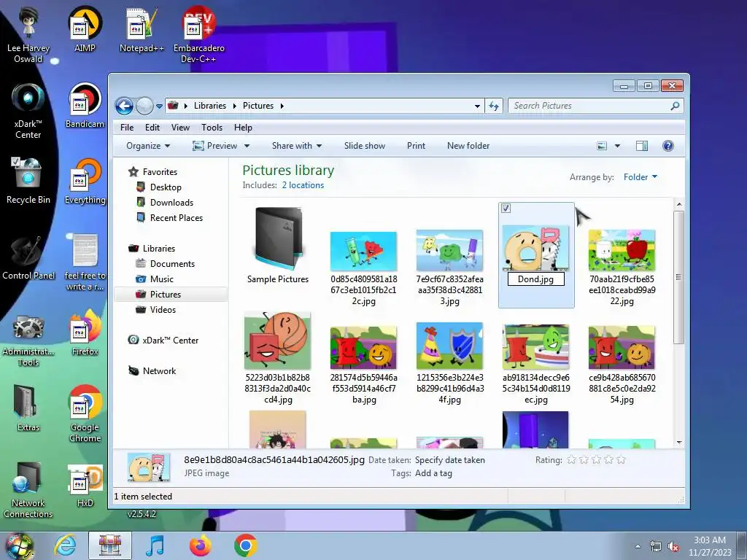Open Recycle Bin desktop icon
The image size is (747, 560).
tap(28, 181)
